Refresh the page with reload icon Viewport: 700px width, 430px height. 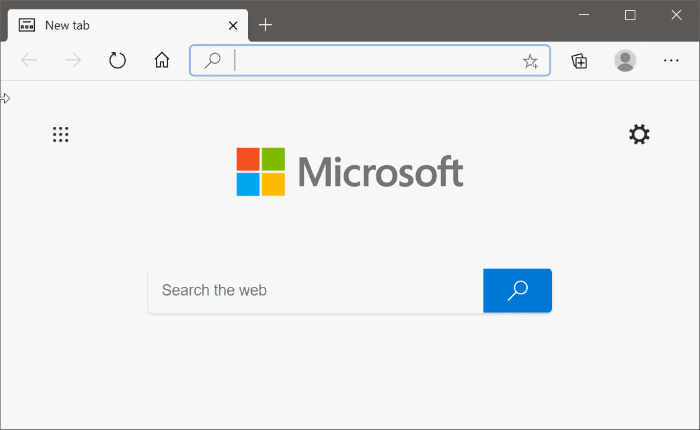point(117,60)
